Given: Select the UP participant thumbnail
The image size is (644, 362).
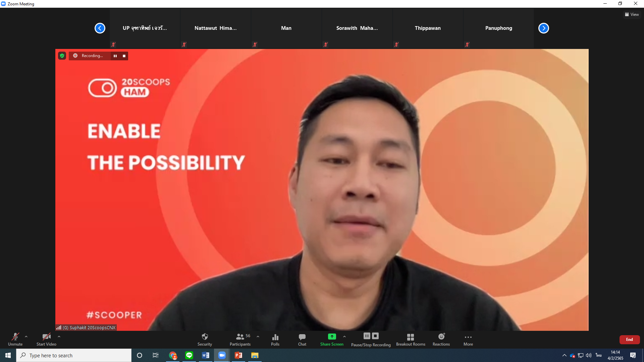Looking at the screenshot, I should click(x=145, y=28).
